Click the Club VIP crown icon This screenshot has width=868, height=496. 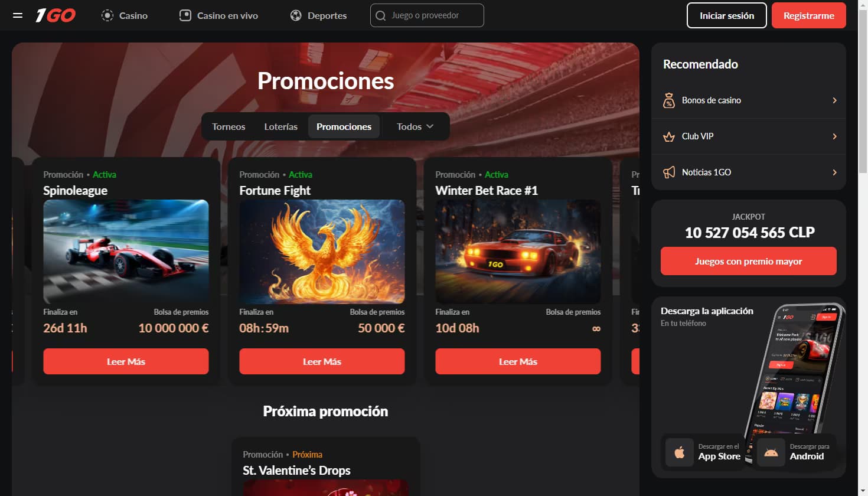tap(669, 136)
